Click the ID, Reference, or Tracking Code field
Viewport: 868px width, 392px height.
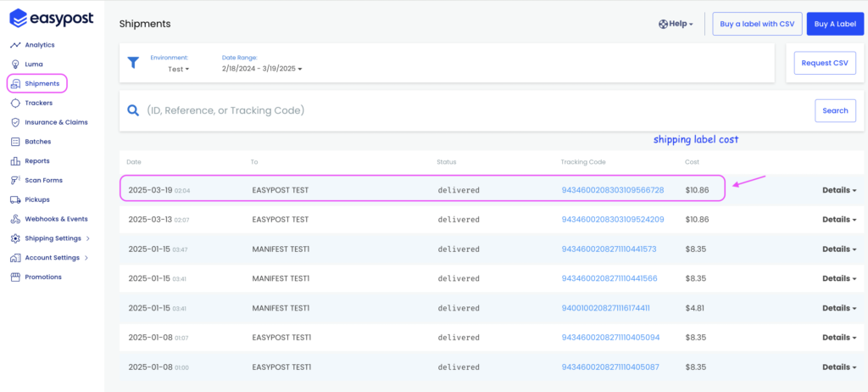(x=476, y=110)
